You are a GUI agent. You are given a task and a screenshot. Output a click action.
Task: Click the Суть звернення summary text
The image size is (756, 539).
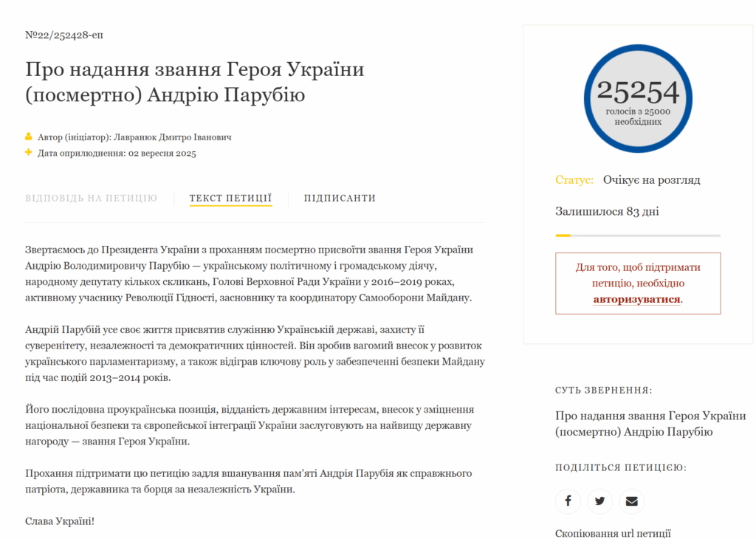(x=650, y=424)
